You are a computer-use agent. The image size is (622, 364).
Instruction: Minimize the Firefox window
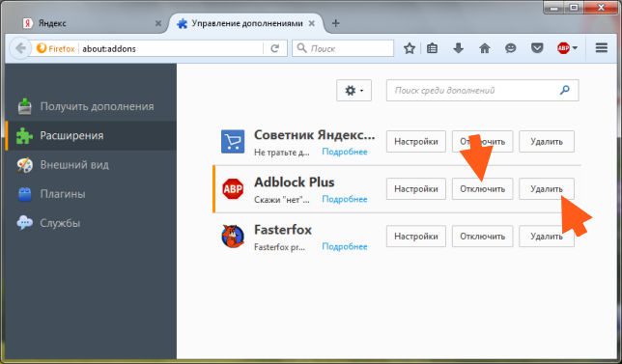554,7
